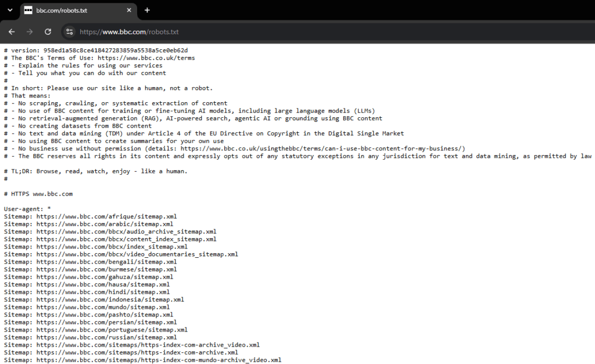Click 'The BBC reserves all rights' line
Image resolution: width=595 pixels, height=364 pixels.
pos(298,156)
